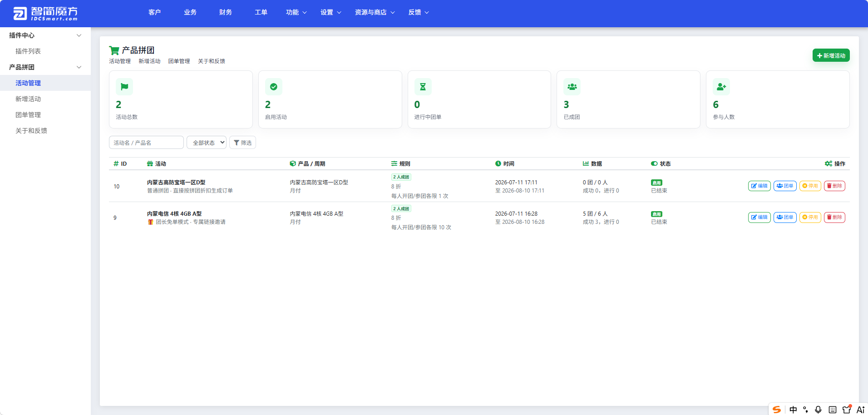Click the Sogou input method icon
This screenshot has height=415, width=868.
[x=777, y=410]
